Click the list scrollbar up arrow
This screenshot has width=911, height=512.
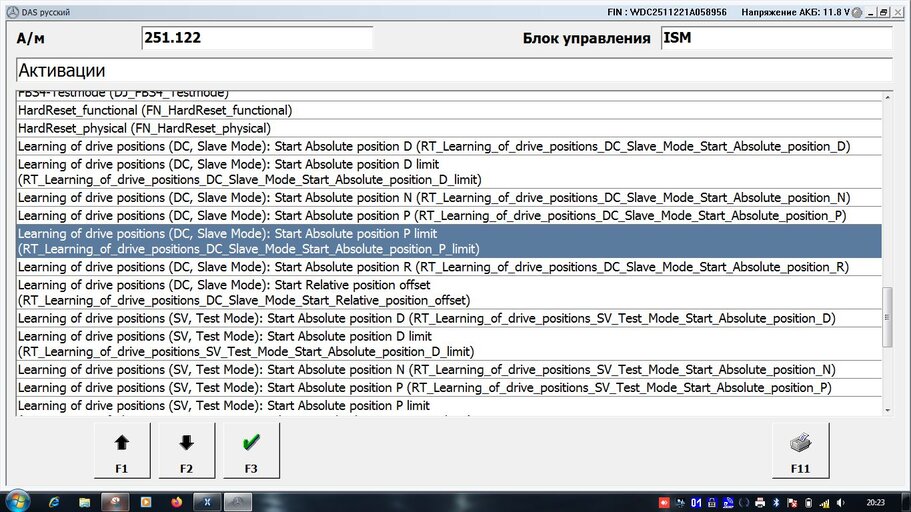887,98
